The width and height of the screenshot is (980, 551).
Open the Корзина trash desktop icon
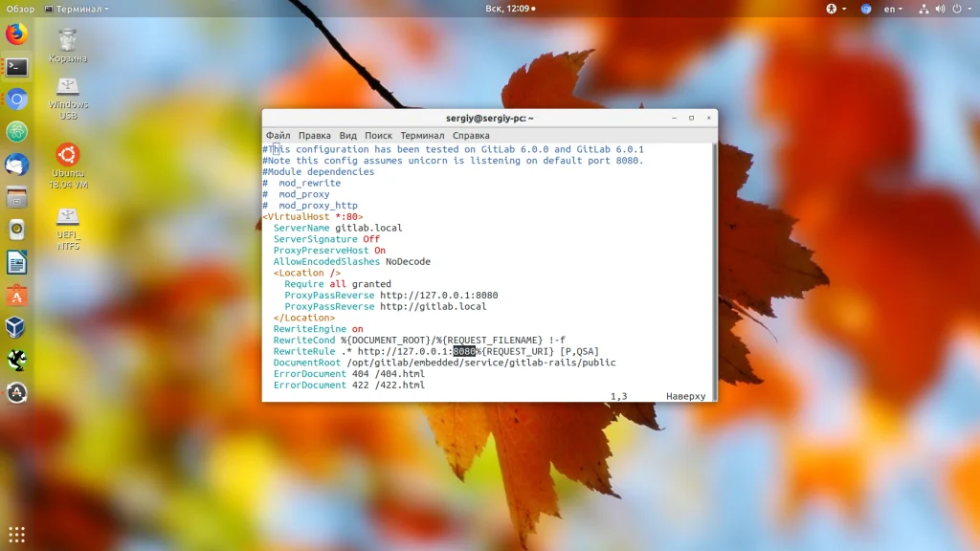(x=68, y=45)
